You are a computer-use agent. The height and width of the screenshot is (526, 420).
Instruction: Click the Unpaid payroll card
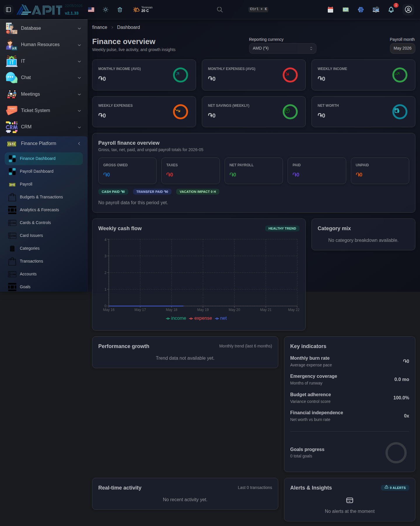(380, 171)
